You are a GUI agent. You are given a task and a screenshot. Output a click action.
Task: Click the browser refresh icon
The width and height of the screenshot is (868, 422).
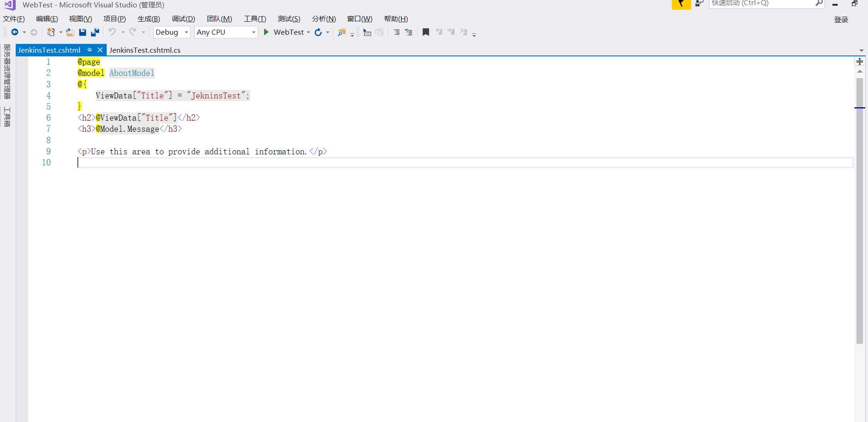pos(318,32)
